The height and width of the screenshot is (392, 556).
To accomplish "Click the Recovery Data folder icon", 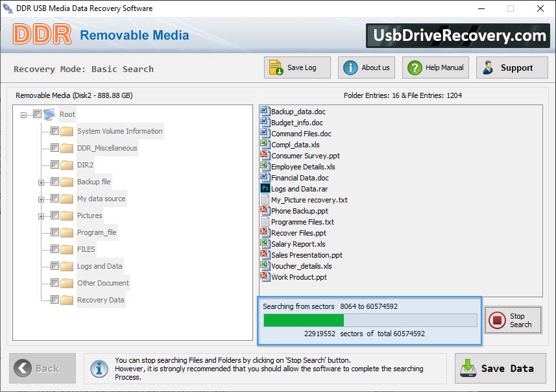I will coord(66,300).
